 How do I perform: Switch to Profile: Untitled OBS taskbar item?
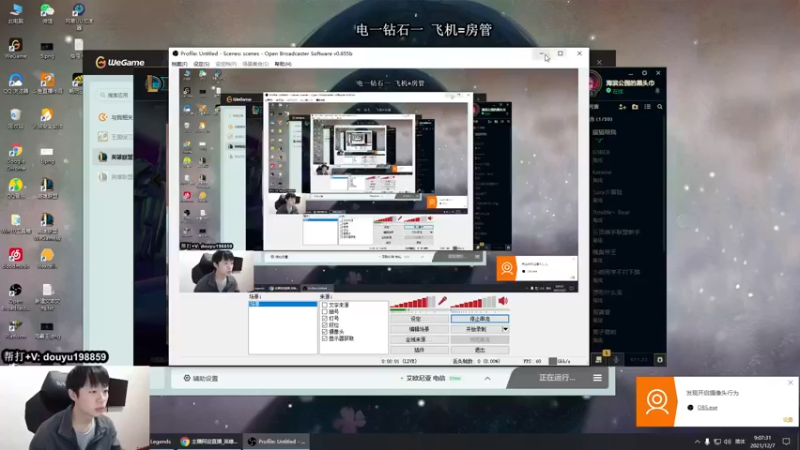276,441
